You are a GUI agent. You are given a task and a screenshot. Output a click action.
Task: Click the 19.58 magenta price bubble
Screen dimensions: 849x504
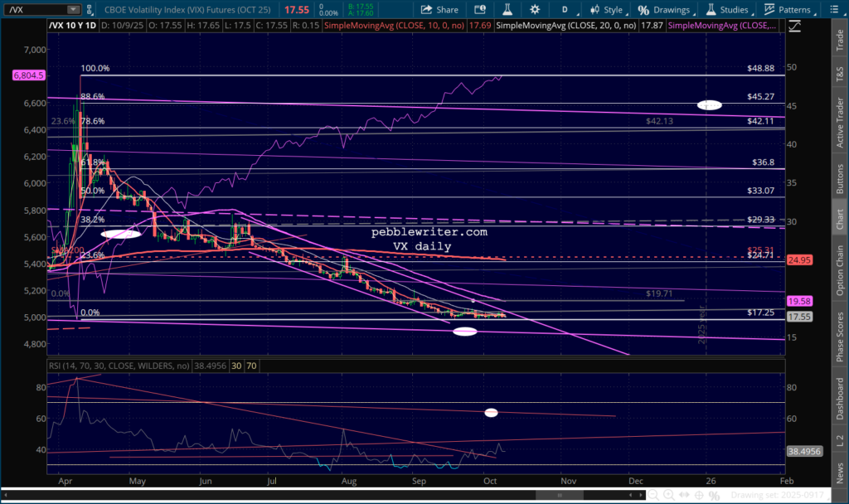point(799,301)
